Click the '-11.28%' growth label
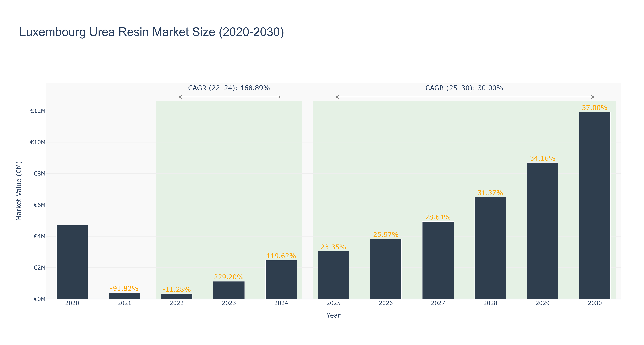This screenshot has width=644, height=345. coord(177,289)
